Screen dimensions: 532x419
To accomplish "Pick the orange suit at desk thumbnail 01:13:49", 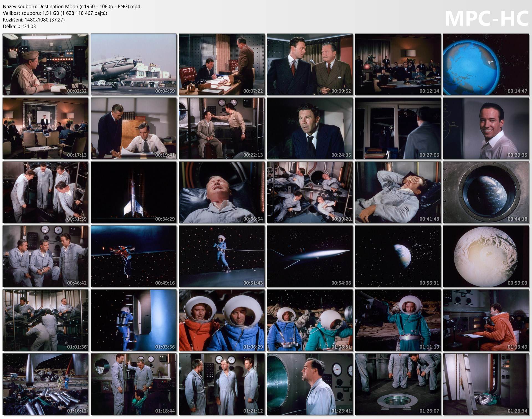I will pos(486,320).
